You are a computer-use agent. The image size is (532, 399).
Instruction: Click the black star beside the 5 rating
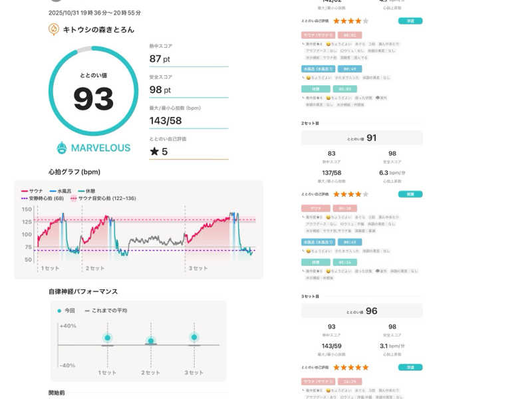(154, 152)
